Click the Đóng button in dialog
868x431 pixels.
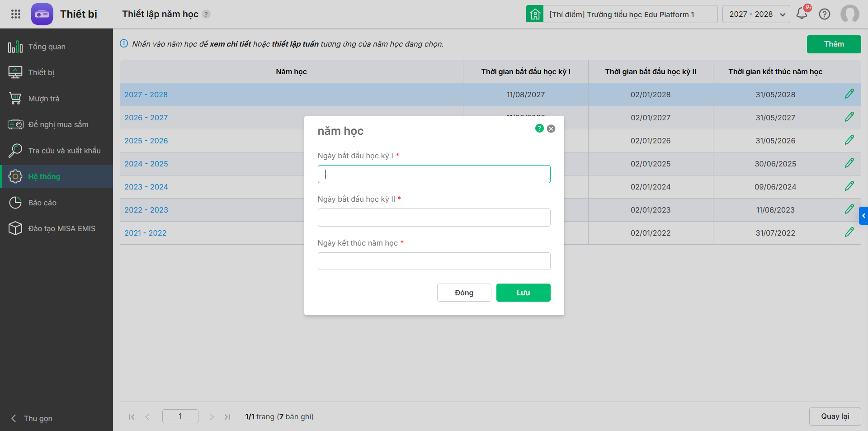click(464, 293)
